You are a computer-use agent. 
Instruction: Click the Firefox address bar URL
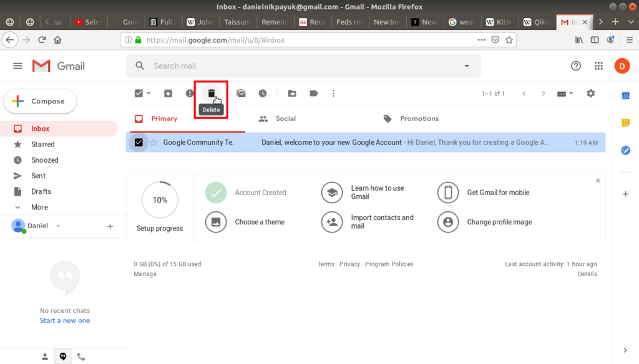pyautogui.click(x=215, y=40)
